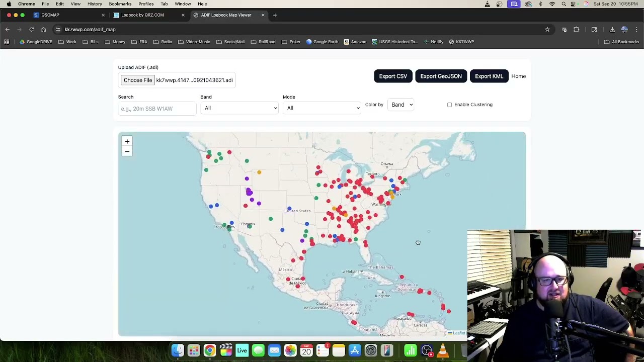Bookmark this page with the star icon
This screenshot has width=644, height=362.
[x=547, y=30]
